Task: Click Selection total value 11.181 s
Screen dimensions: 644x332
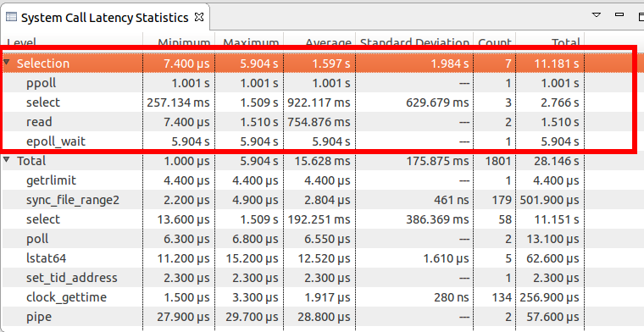Action: click(x=557, y=64)
